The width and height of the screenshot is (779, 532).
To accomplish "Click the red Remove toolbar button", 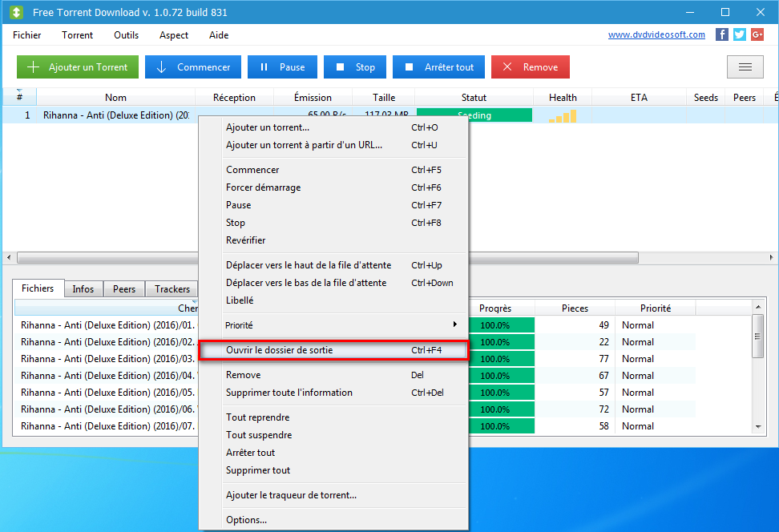I will (530, 66).
